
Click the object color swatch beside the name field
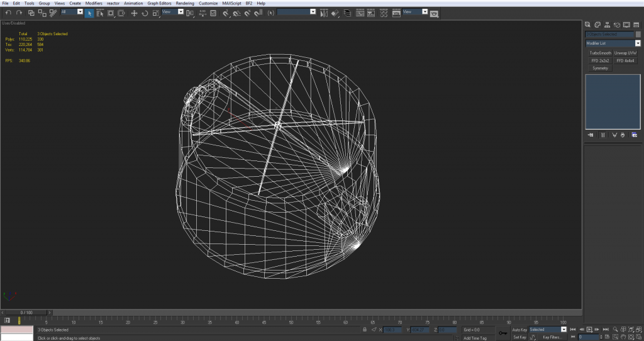[638, 34]
